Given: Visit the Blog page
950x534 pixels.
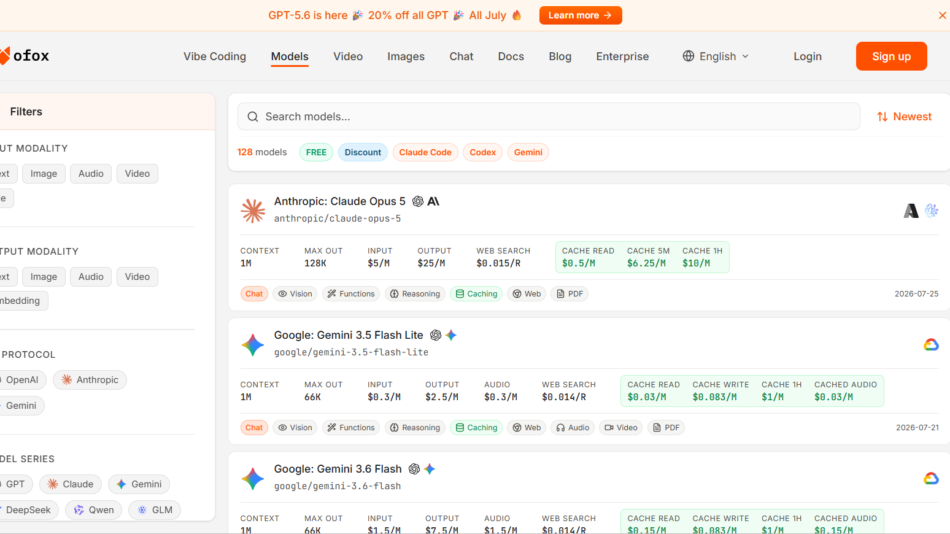Looking at the screenshot, I should click(560, 56).
